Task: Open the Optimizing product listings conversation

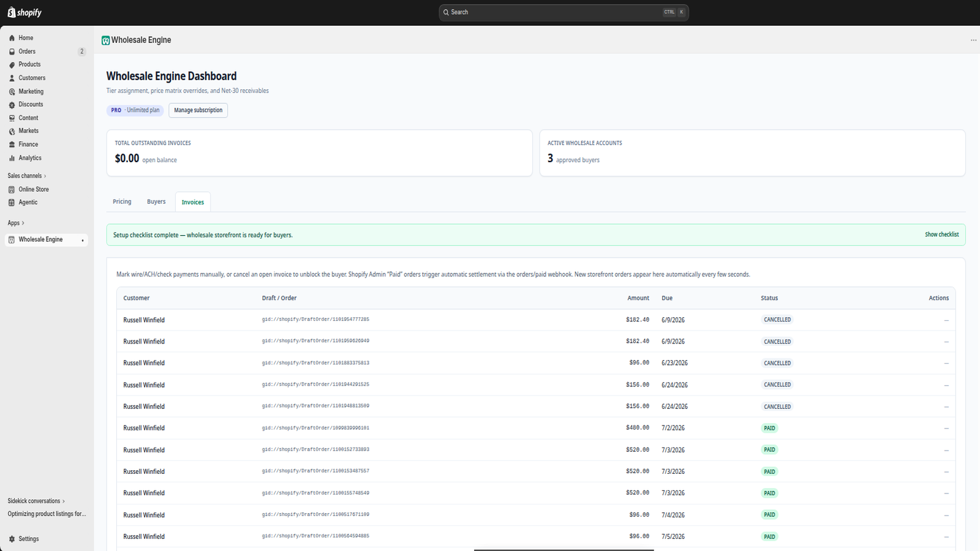Action: [x=47, y=514]
